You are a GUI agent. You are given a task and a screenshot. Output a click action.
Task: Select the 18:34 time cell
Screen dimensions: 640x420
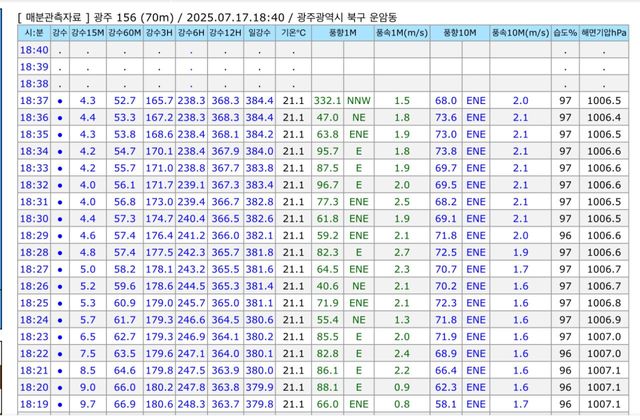pyautogui.click(x=34, y=151)
